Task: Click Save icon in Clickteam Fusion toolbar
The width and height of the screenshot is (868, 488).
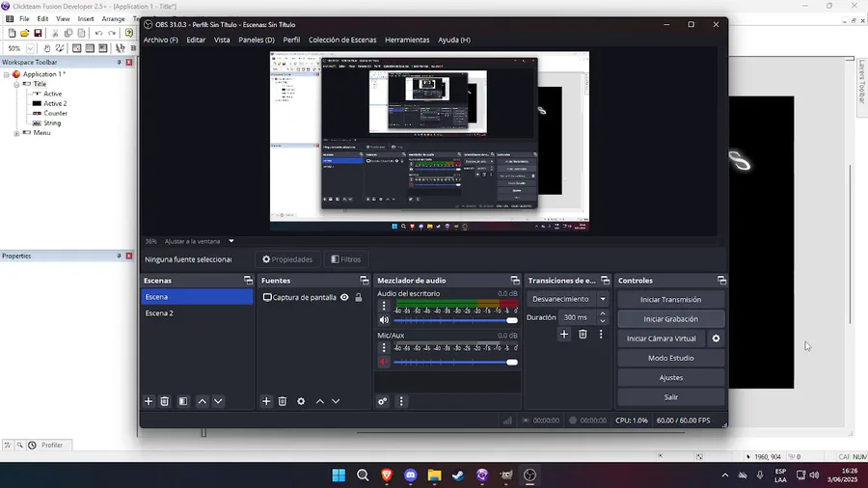Action: tap(38, 33)
